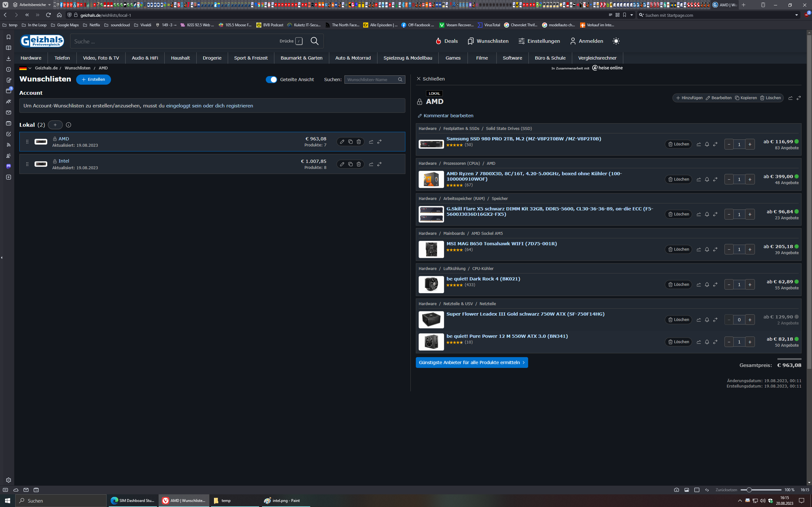
Task: Open Vivaldi settings gear in side panel
Action: point(8,480)
